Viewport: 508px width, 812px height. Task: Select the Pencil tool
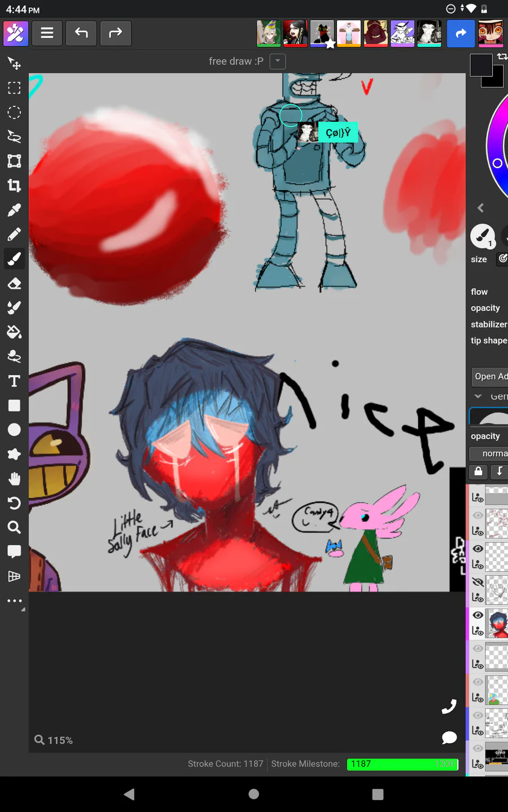(x=14, y=234)
